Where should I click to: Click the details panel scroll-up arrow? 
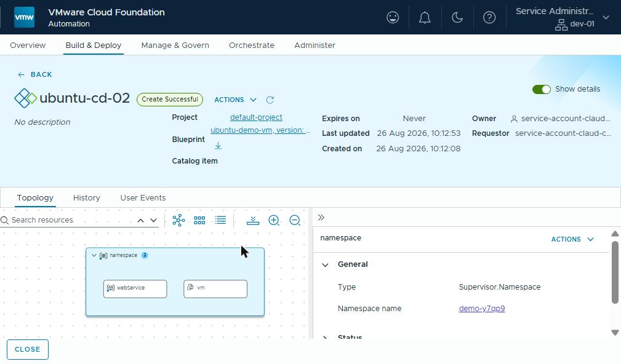point(615,234)
